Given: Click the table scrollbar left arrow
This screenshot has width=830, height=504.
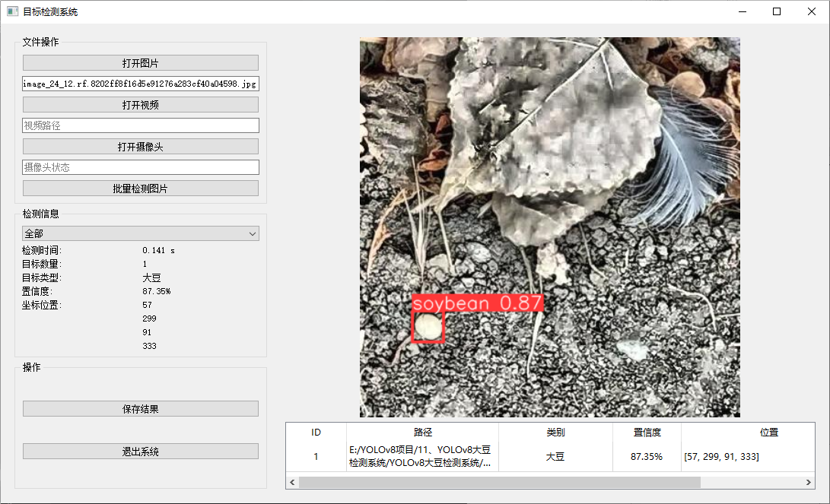Looking at the screenshot, I should 292,482.
